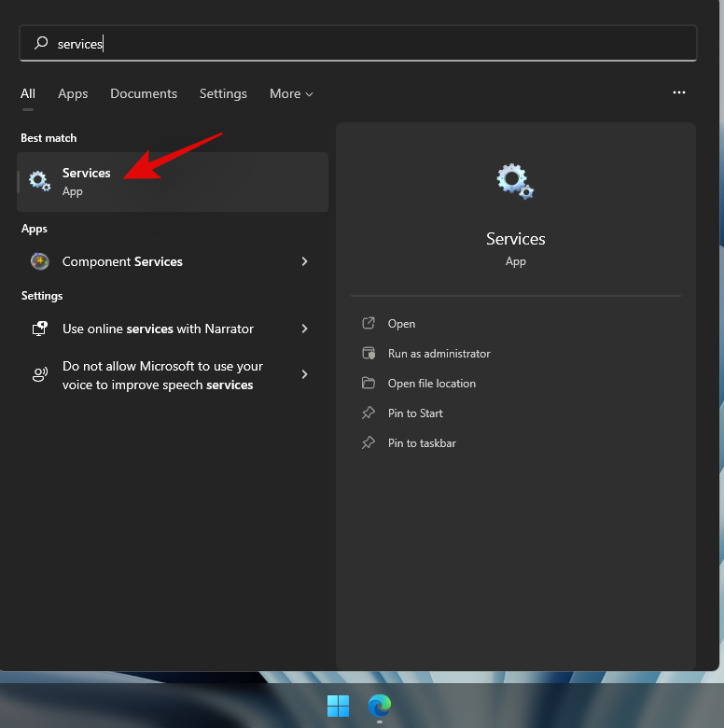Select the Settings filter tab
Viewport: 724px width, 728px height.
[223, 93]
